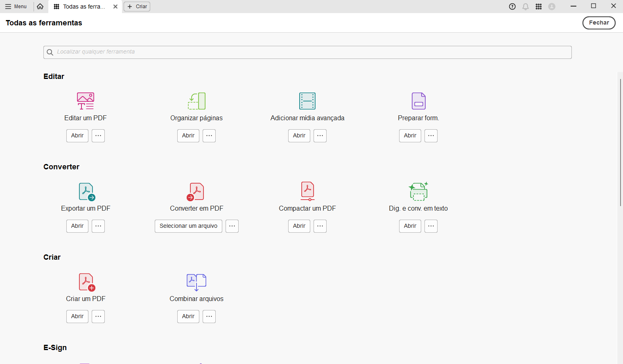
Task: Expand more options for Combinar arquivos
Action: 209,317
